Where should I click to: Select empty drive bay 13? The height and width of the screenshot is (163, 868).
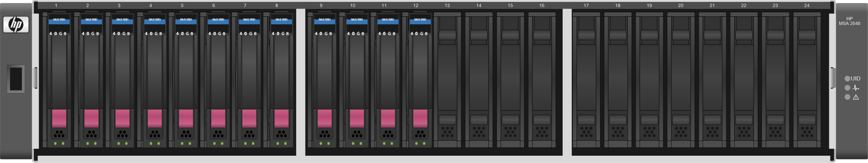click(x=447, y=80)
